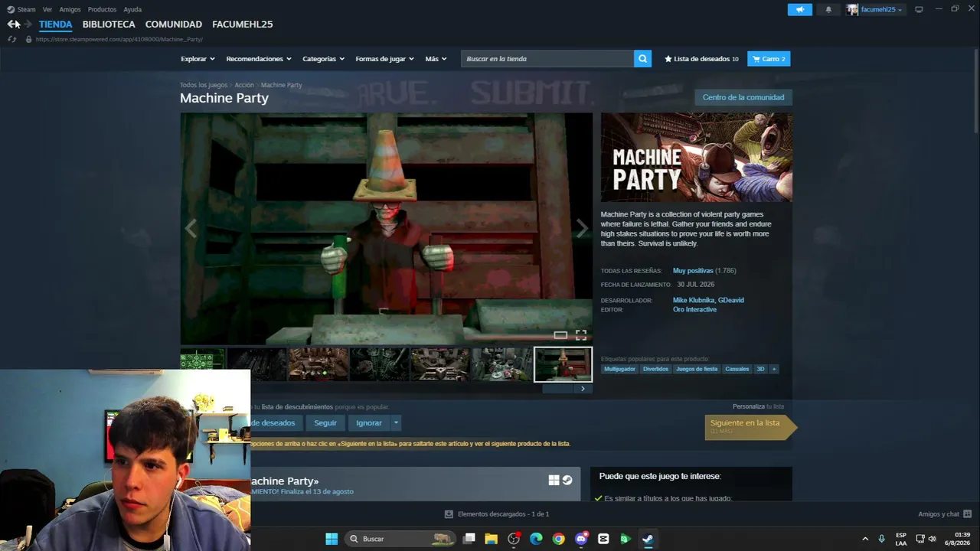This screenshot has height=551, width=980.
Task: Click the padlock icon beside the URL
Action: [29, 39]
